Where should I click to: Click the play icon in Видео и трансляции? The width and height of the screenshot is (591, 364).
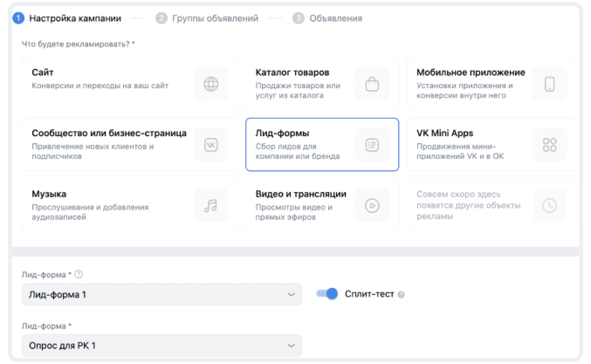click(372, 205)
